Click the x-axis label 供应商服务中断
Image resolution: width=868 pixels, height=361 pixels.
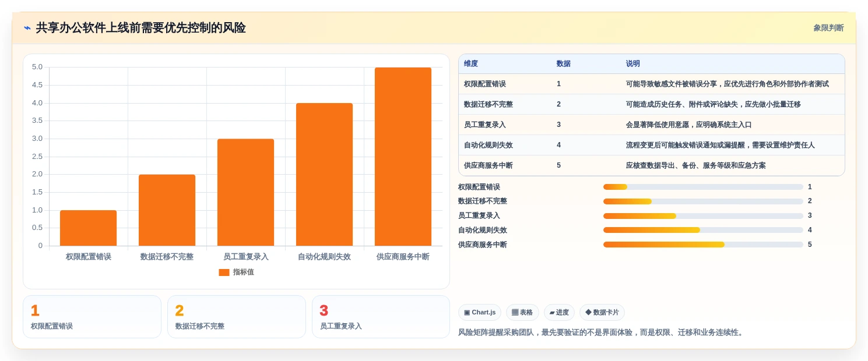click(403, 257)
